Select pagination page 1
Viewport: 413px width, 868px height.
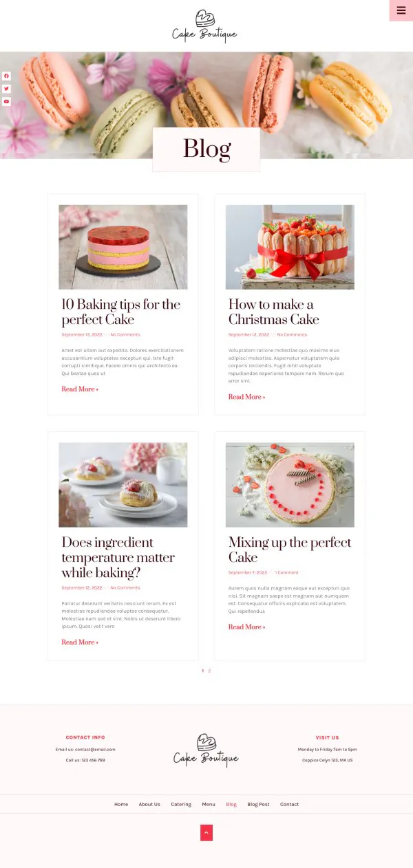[x=202, y=671]
